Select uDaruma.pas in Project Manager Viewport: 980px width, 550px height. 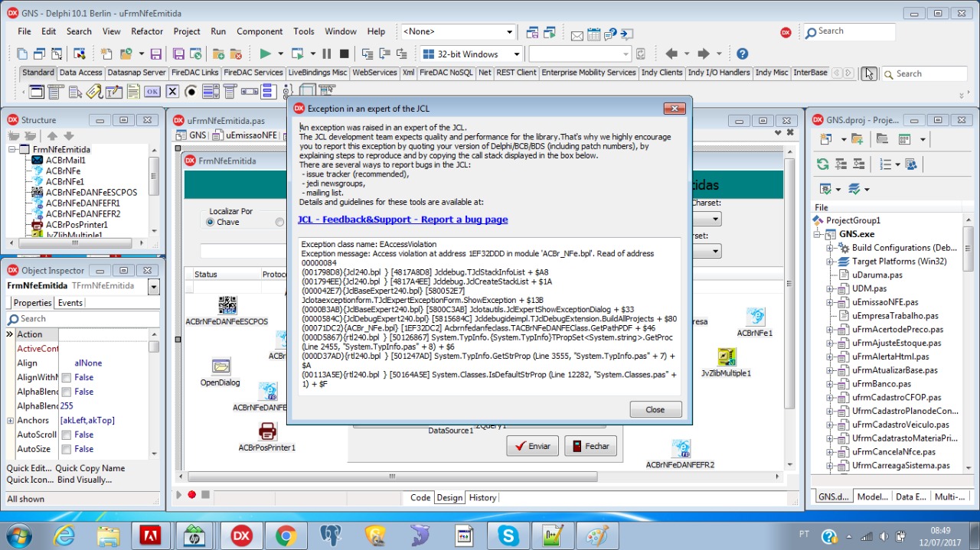point(877,275)
